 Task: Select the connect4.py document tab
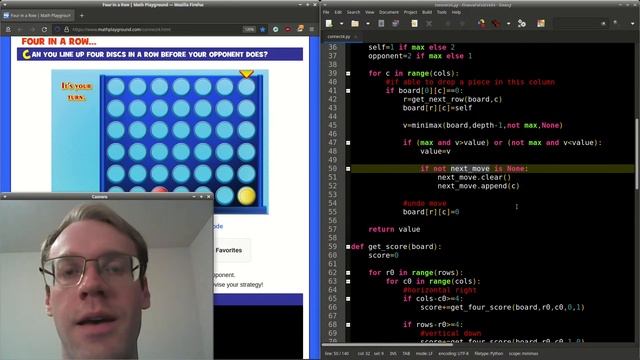[x=338, y=37]
